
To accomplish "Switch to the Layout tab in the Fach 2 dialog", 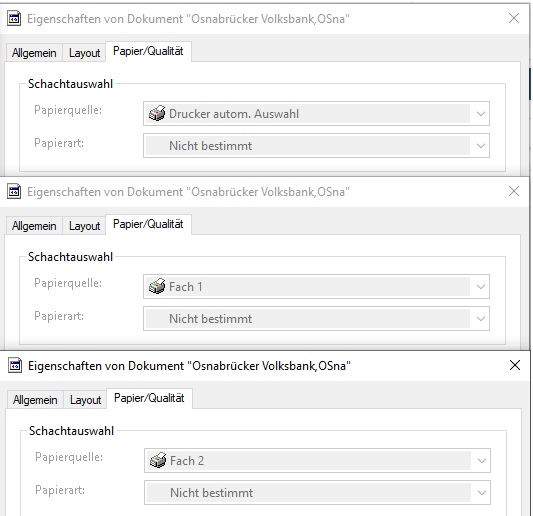I will point(85,400).
